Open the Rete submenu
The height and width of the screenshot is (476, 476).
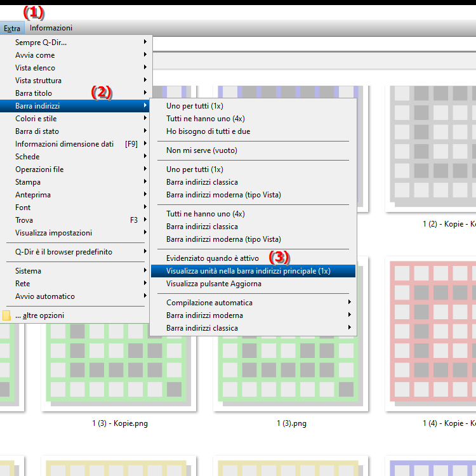75,284
